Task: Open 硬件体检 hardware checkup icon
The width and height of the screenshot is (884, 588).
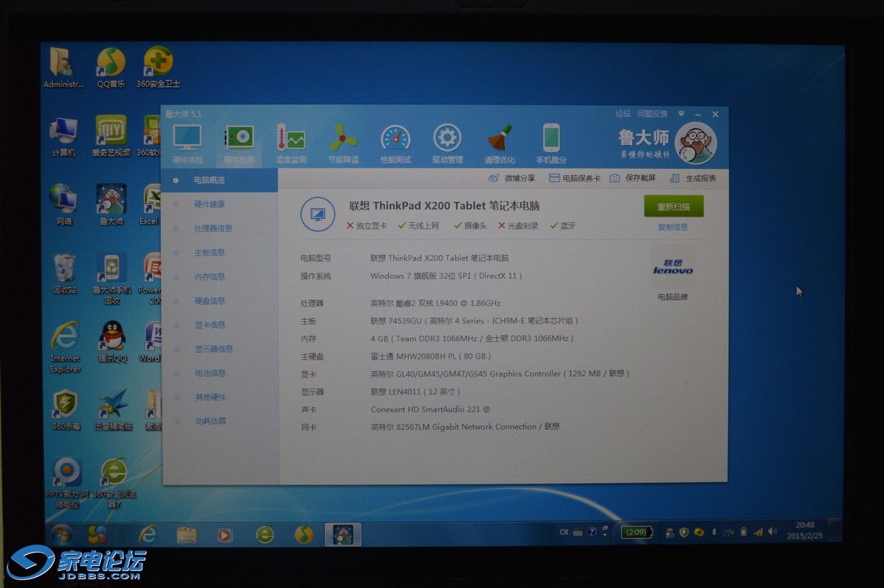Action: 187,140
